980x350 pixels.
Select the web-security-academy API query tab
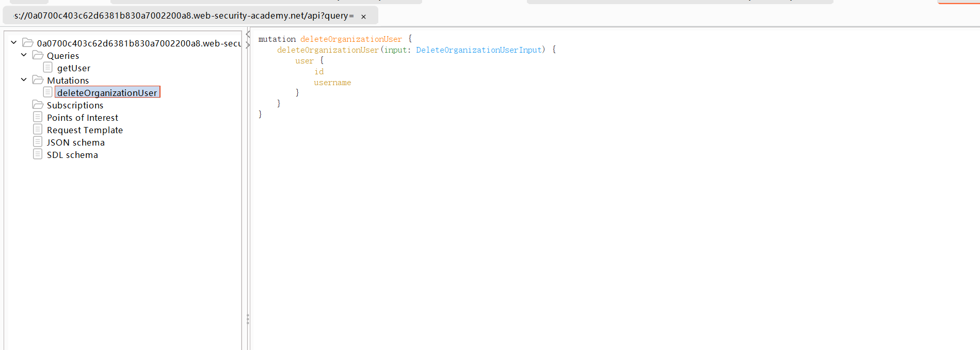(184, 16)
